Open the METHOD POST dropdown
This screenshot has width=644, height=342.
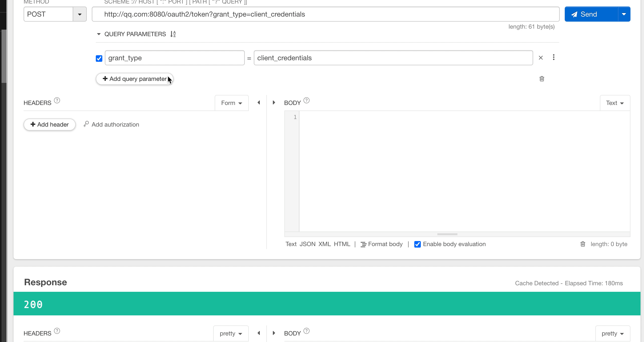pyautogui.click(x=80, y=14)
